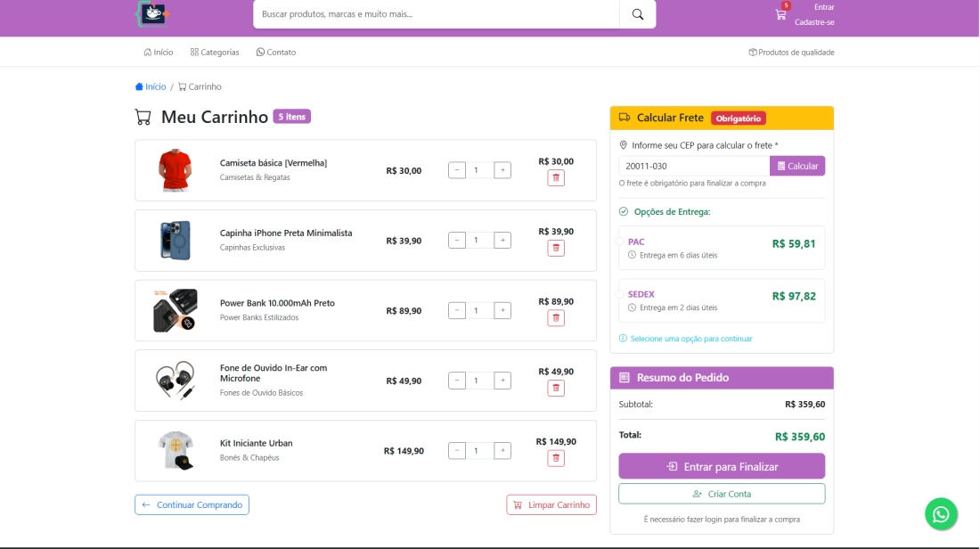Open the cart icon with badge 5
This screenshot has height=549, width=980.
tap(780, 14)
